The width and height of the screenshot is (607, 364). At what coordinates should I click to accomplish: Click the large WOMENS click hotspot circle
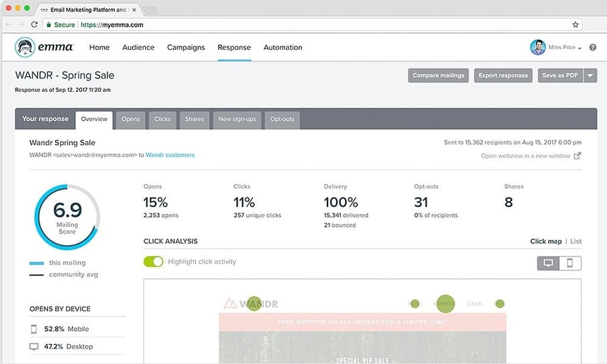(x=445, y=304)
